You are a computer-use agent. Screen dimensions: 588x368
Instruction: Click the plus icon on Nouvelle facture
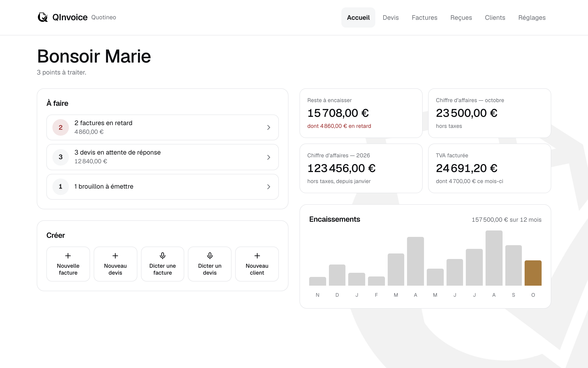(x=68, y=256)
